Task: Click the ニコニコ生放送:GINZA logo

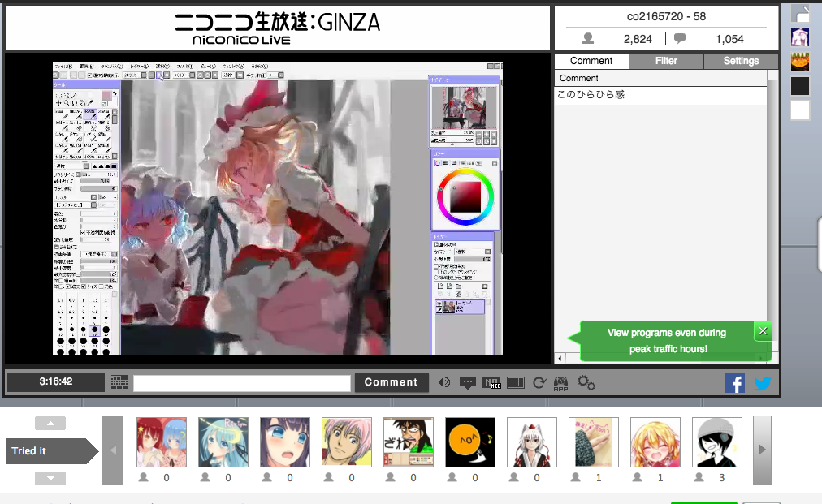Action: pos(277,28)
